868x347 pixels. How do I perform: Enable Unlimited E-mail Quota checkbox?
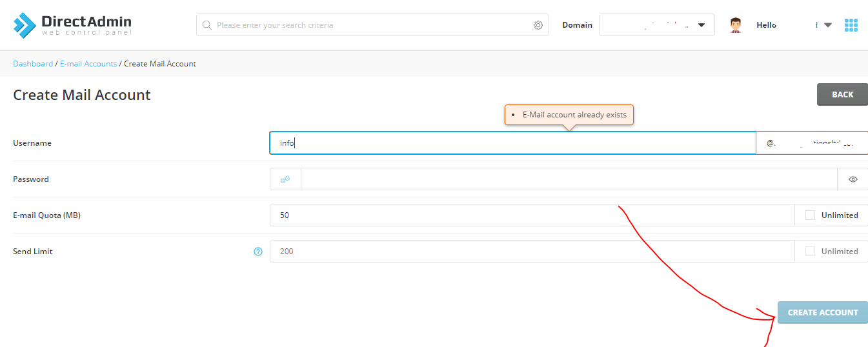[811, 215]
